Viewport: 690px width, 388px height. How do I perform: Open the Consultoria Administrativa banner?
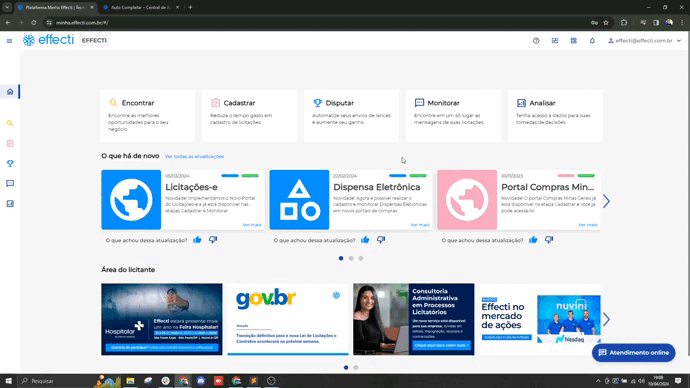click(x=414, y=319)
